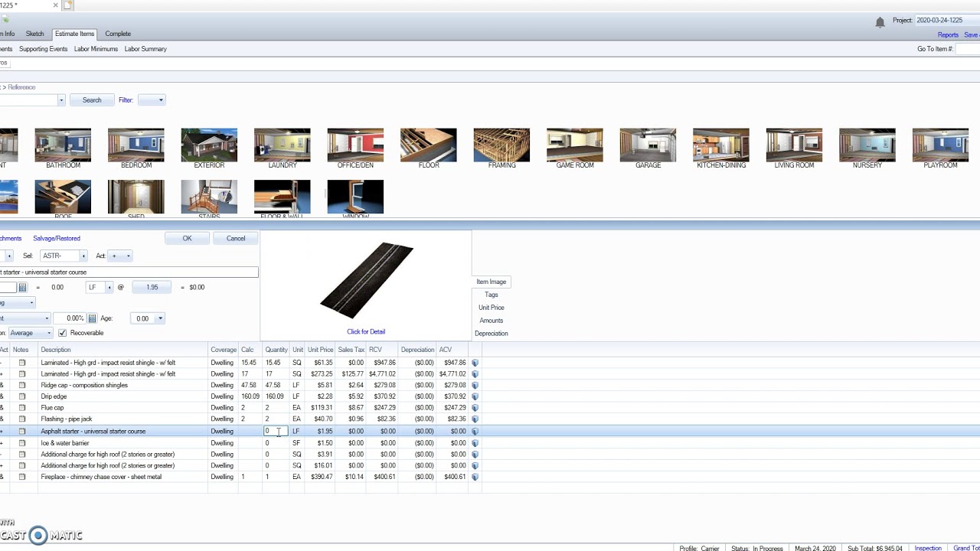Select the Tags side tab
The image size is (980, 551).
pyautogui.click(x=492, y=295)
